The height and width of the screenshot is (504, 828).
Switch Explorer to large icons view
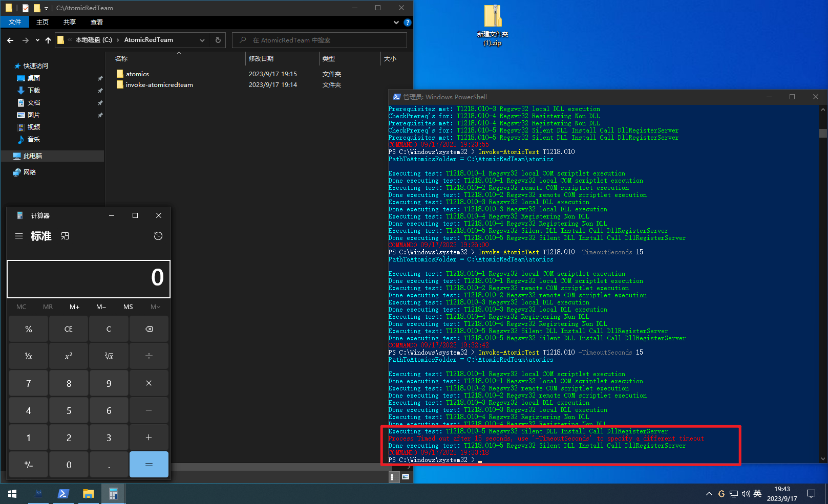point(406,477)
